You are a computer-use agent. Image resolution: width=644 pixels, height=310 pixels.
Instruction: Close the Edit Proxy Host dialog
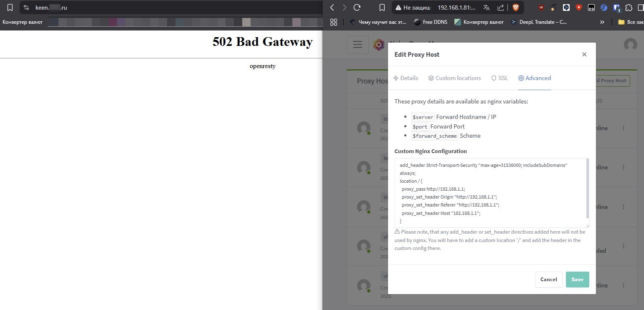click(x=584, y=55)
